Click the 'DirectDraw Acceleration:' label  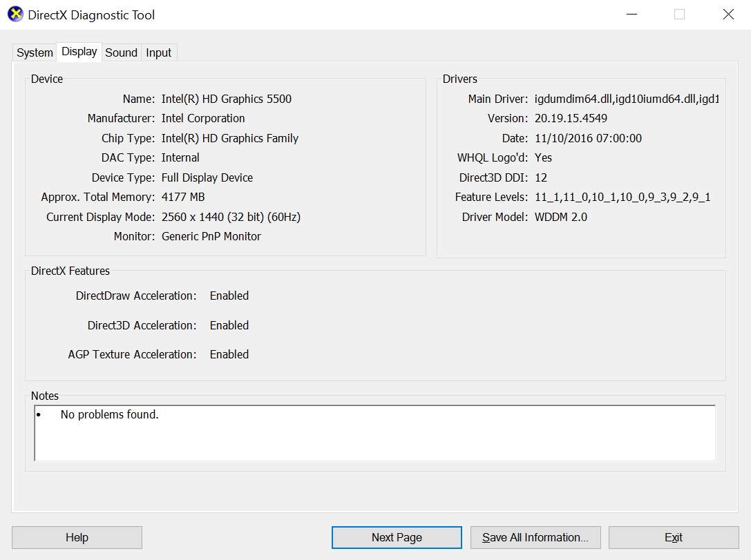[x=136, y=296]
